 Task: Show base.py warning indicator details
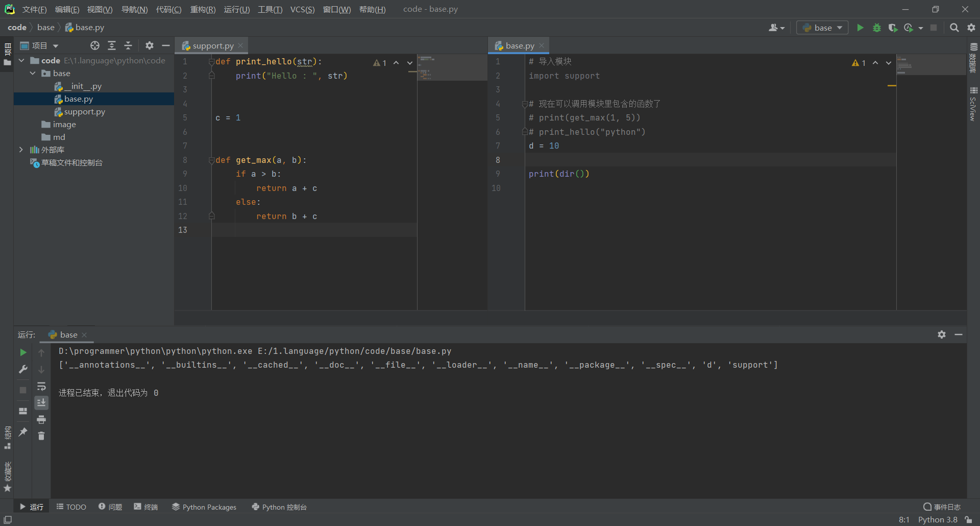(x=859, y=63)
